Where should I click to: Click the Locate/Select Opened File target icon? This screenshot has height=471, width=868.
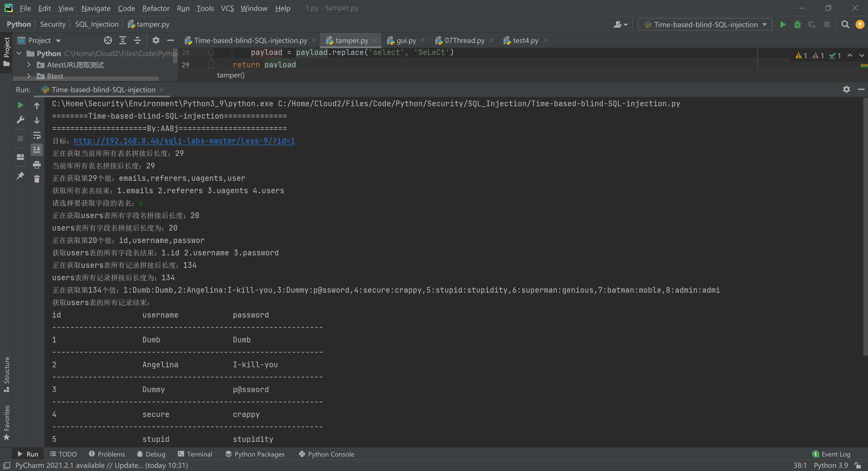(108, 40)
